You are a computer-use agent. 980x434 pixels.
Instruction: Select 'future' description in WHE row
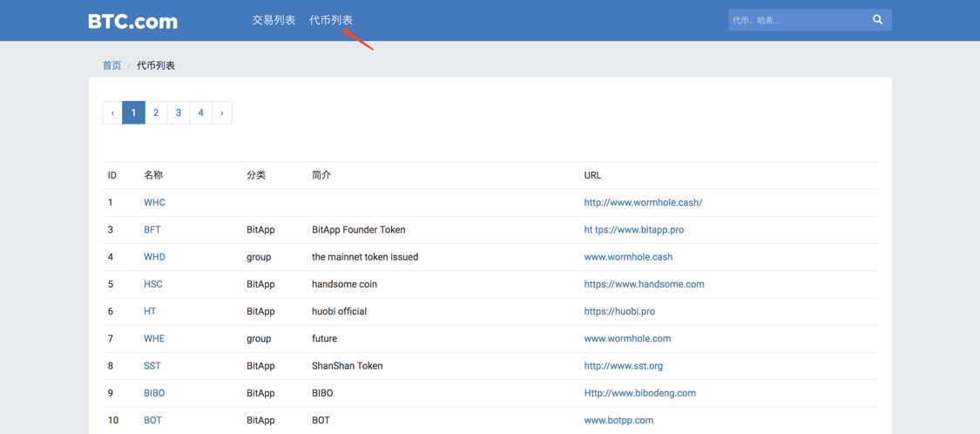324,338
